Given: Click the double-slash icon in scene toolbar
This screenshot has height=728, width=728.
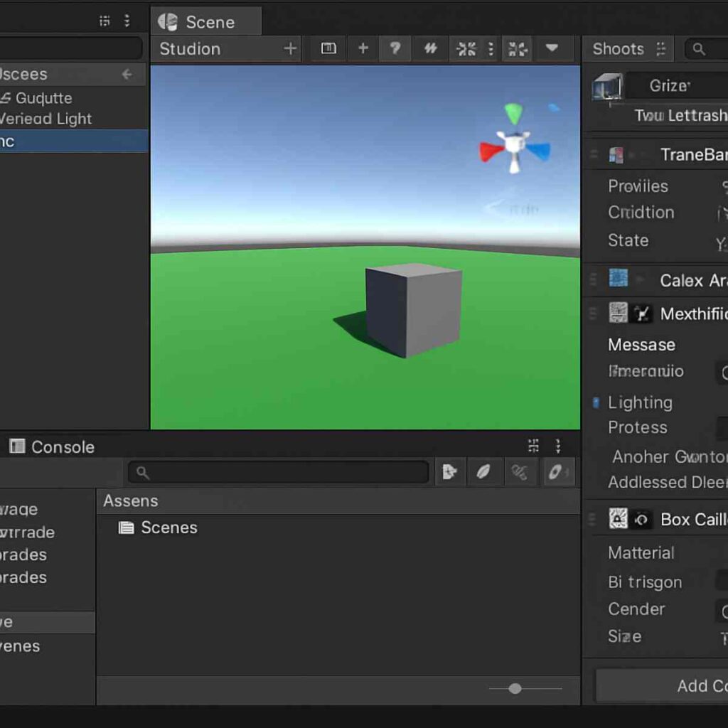Looking at the screenshot, I should click(x=430, y=48).
